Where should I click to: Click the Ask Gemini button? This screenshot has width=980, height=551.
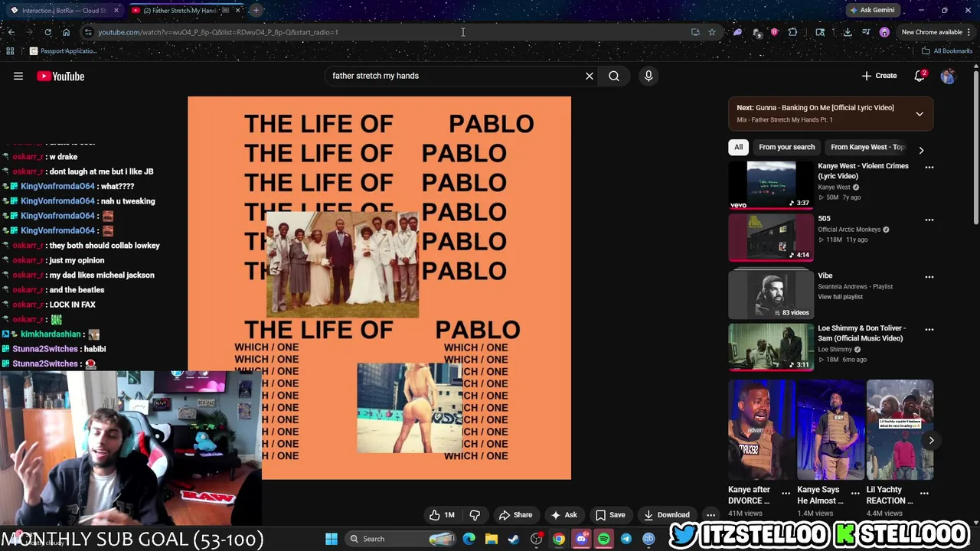[872, 11]
